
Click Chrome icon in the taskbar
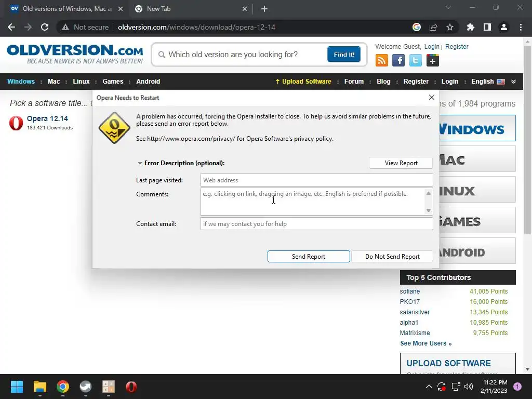pos(63,387)
